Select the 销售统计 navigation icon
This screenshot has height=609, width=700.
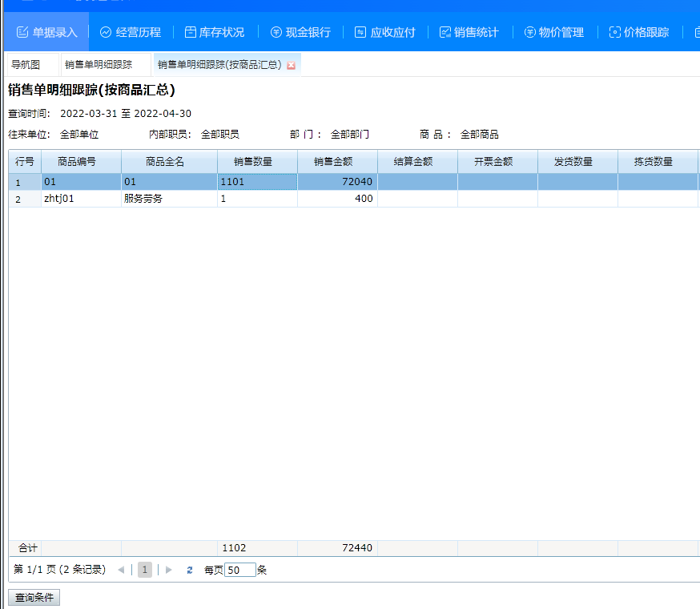point(469,33)
